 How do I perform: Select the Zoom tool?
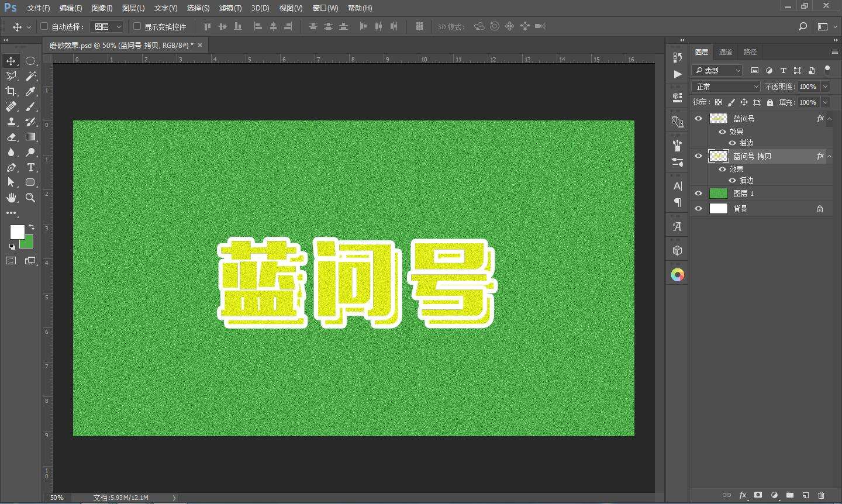coord(30,198)
